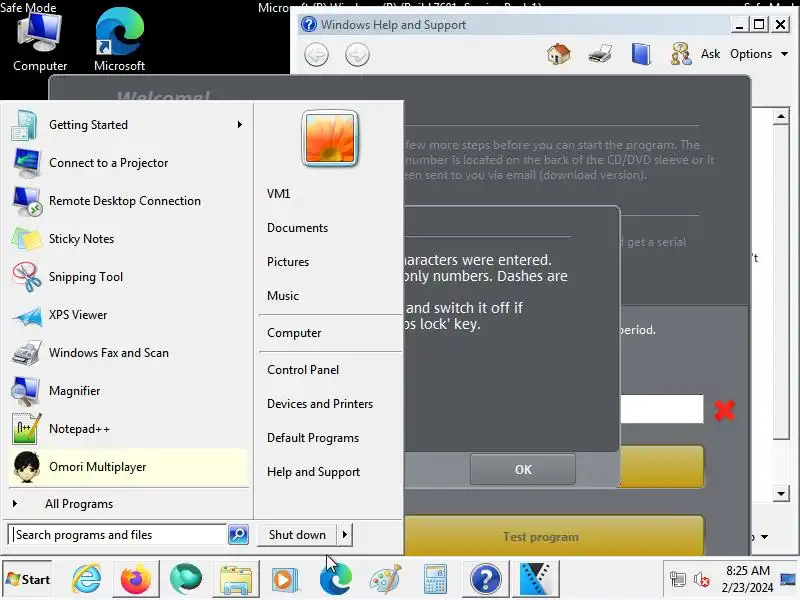
Task: Open Windows Media Player on taskbar
Action: [284, 579]
